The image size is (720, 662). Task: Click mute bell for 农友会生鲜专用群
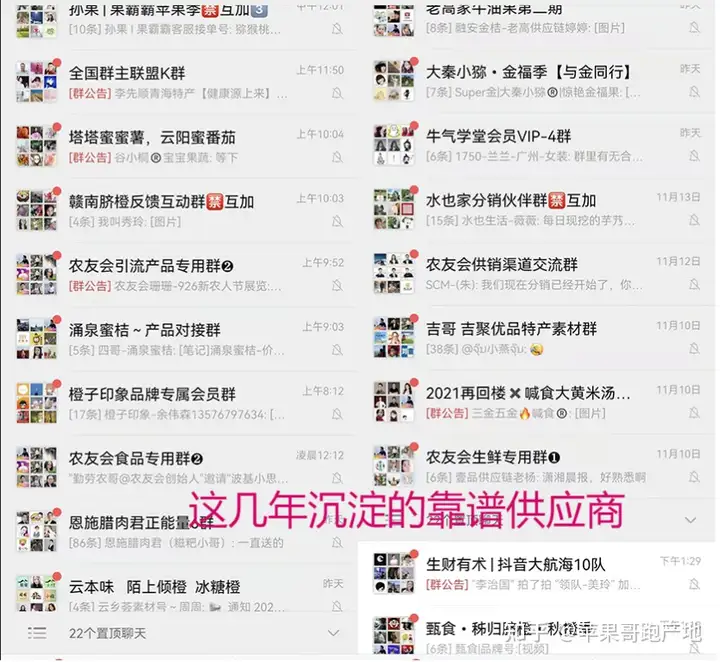(x=694, y=477)
